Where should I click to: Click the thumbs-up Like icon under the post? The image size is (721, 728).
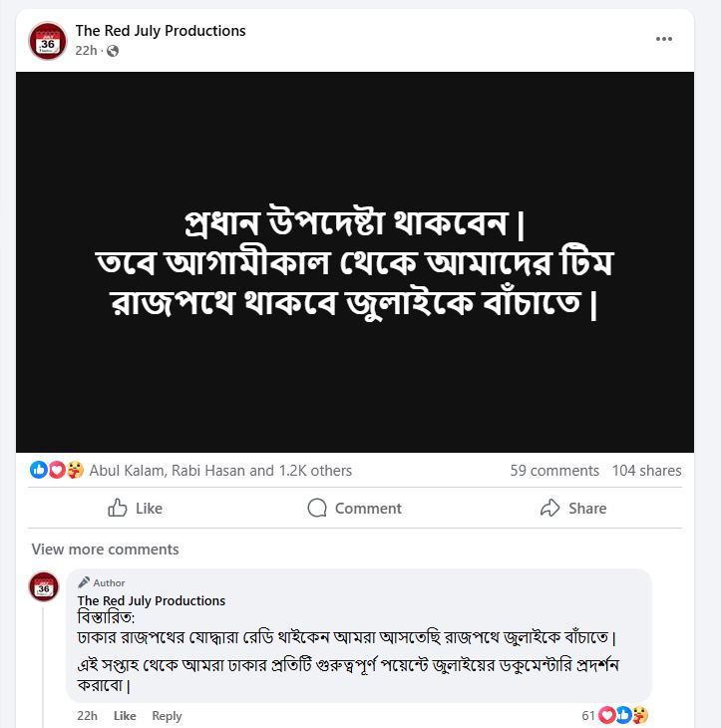(x=117, y=508)
